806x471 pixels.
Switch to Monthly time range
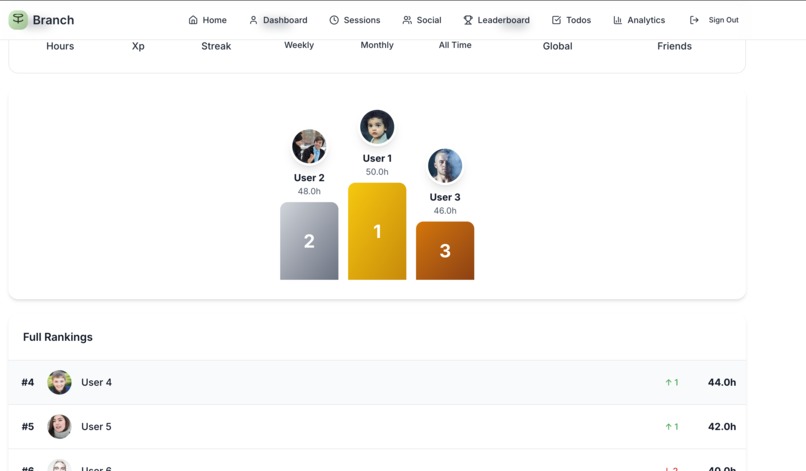click(377, 45)
